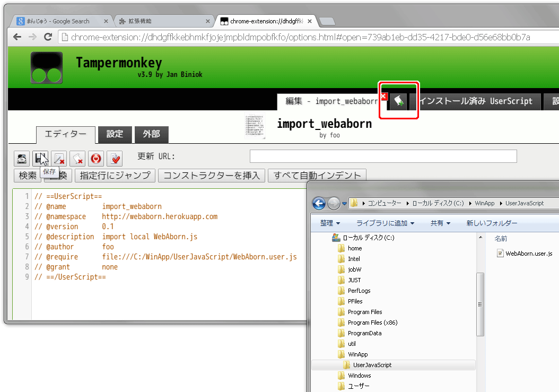The image size is (559, 392).
Task: Click the 更新 URL input field
Action: pyautogui.click(x=383, y=156)
